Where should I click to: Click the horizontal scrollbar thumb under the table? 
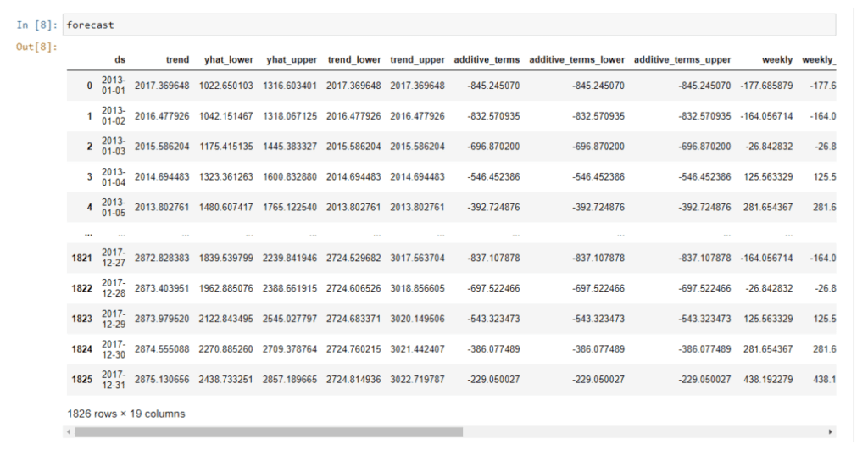coord(269,431)
